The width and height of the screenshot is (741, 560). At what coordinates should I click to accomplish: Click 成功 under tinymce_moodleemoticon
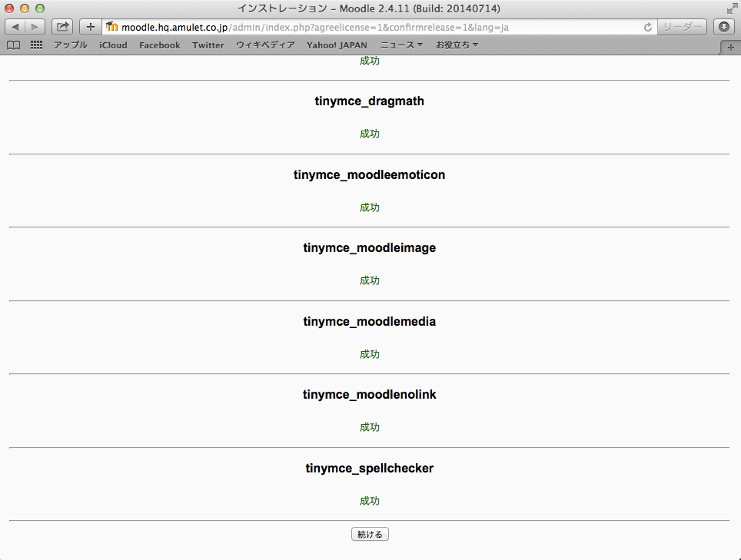click(370, 207)
